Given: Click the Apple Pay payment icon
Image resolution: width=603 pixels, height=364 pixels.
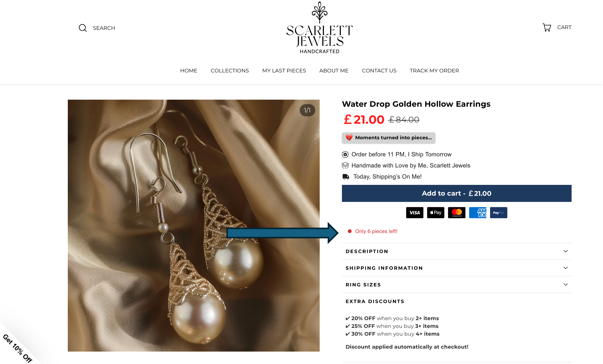Looking at the screenshot, I should [436, 212].
